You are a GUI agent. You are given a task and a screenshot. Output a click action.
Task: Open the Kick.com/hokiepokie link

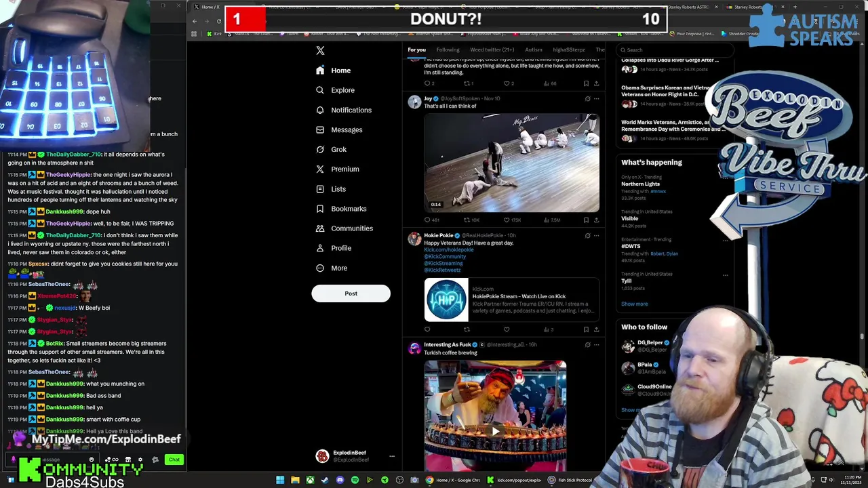448,249
